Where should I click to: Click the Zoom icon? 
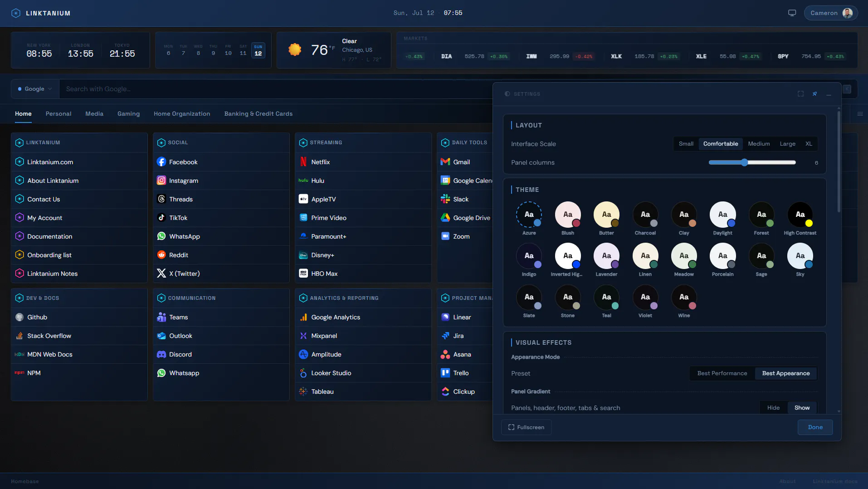point(445,236)
